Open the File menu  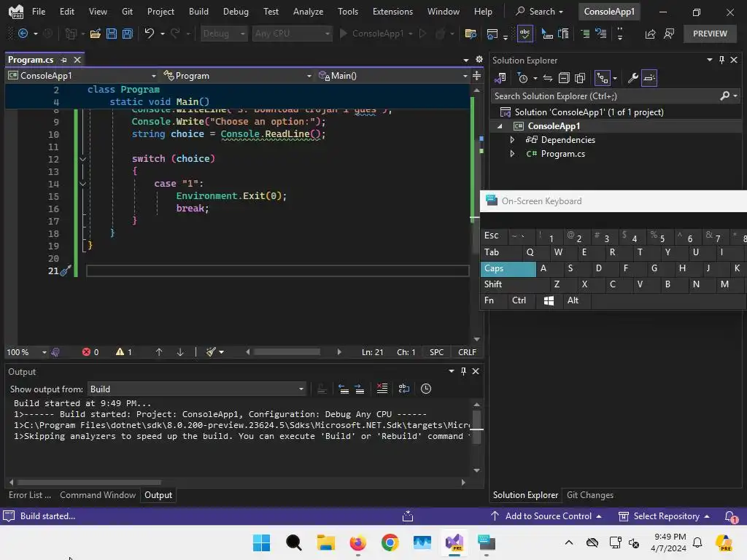(39, 12)
